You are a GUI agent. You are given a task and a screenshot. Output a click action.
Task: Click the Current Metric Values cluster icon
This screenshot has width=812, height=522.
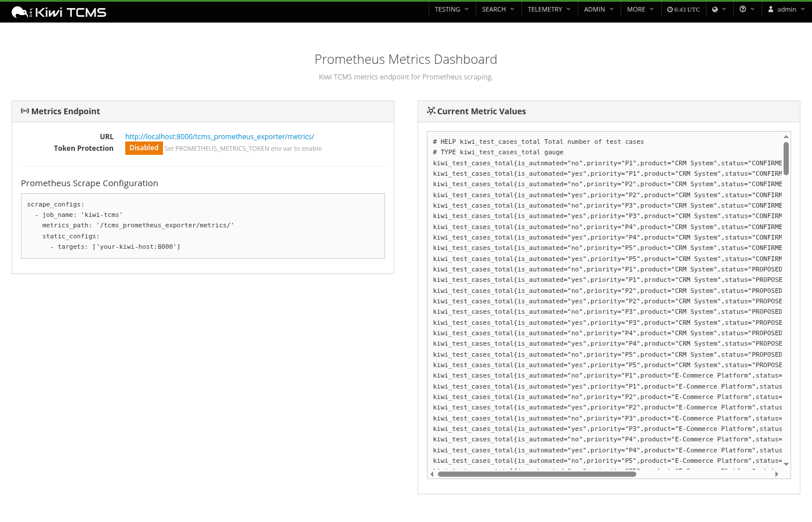[x=431, y=111]
